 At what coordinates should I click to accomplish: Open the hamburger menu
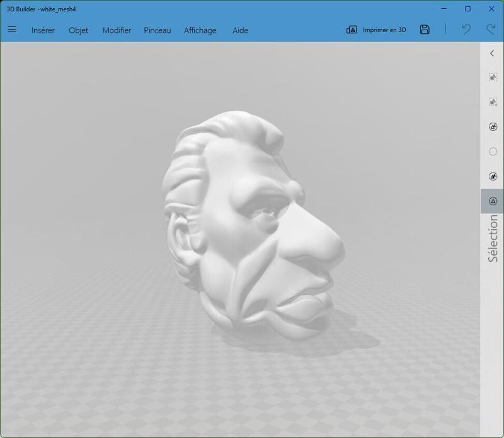click(x=12, y=30)
